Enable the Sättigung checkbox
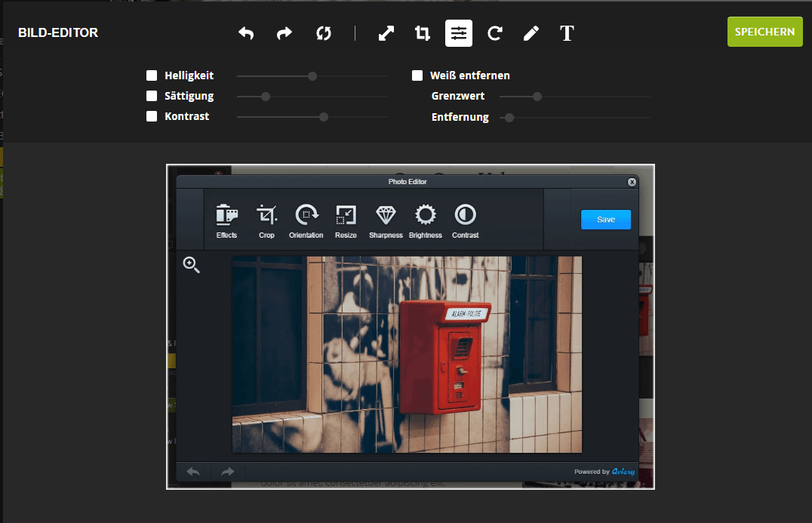This screenshot has width=812, height=523. (152, 96)
